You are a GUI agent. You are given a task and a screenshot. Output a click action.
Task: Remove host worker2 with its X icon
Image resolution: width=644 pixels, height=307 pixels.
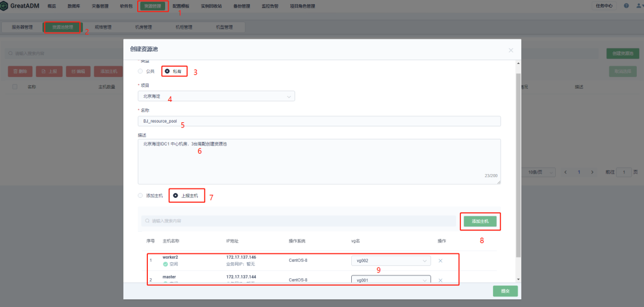pyautogui.click(x=440, y=261)
